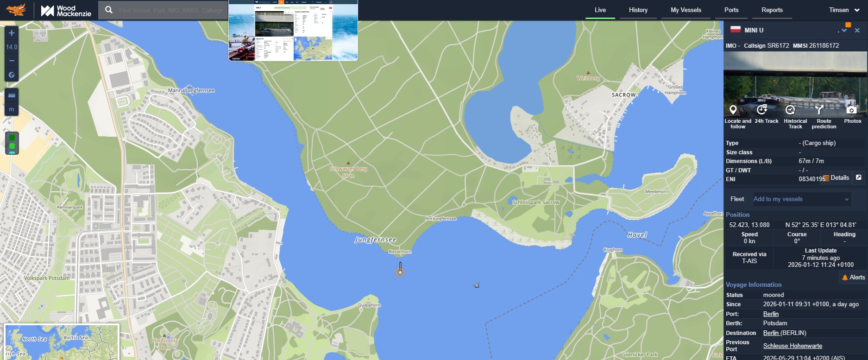This screenshot has width=868, height=360.
Task: Open the Timsen user dropdown
Action: click(x=844, y=10)
